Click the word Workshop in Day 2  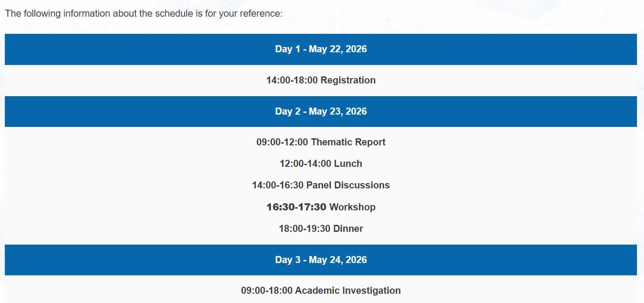353,207
